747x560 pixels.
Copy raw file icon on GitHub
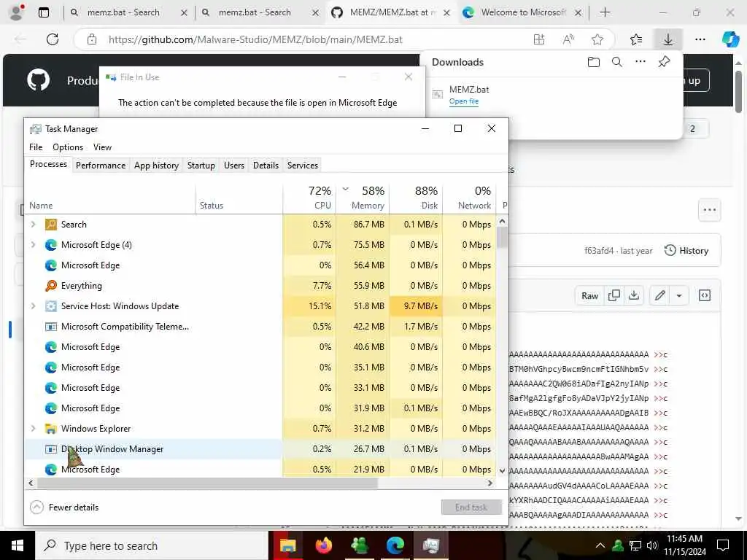click(x=614, y=296)
